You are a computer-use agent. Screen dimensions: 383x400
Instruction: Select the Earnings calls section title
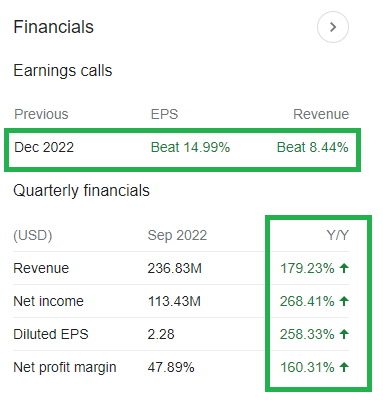63,71
